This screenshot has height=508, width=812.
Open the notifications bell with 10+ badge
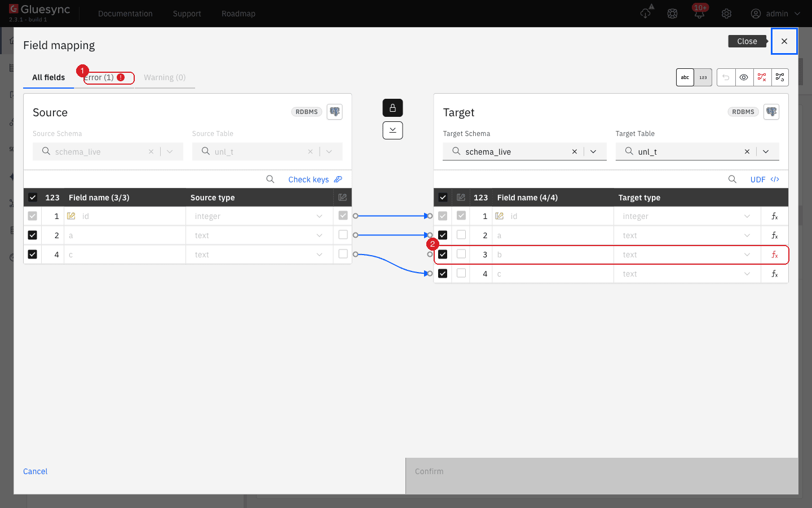point(700,14)
